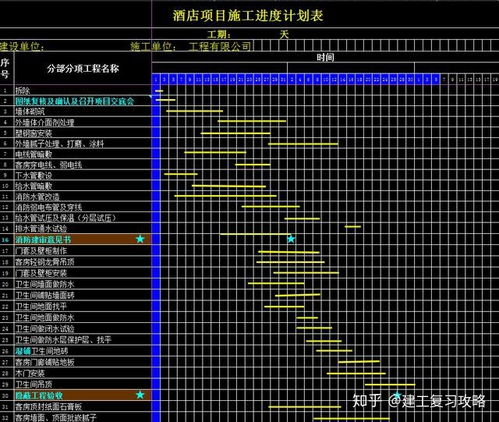Screen dimensions: 499x422
Task: Click the yellow schedule bar for 卫生间地面找平
Action: pos(284,306)
